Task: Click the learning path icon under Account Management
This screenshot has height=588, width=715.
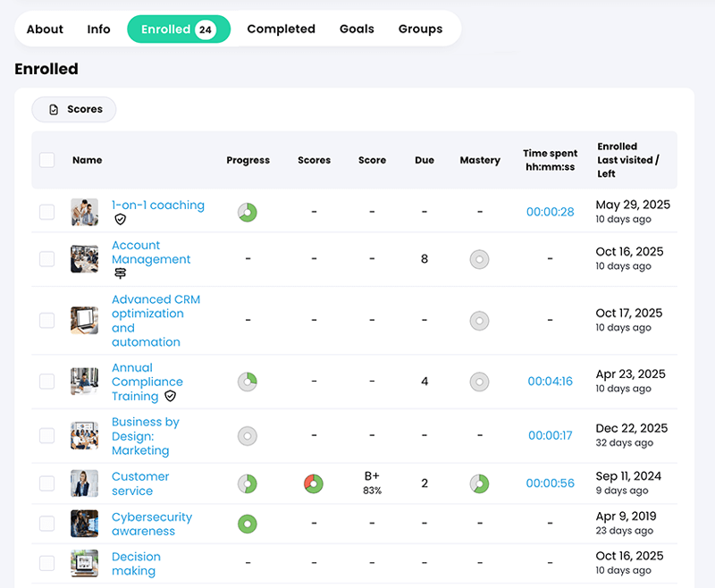Action: click(122, 273)
